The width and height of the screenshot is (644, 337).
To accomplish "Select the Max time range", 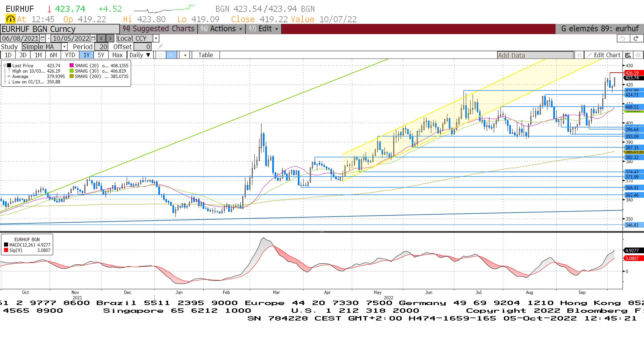I will click(x=117, y=55).
